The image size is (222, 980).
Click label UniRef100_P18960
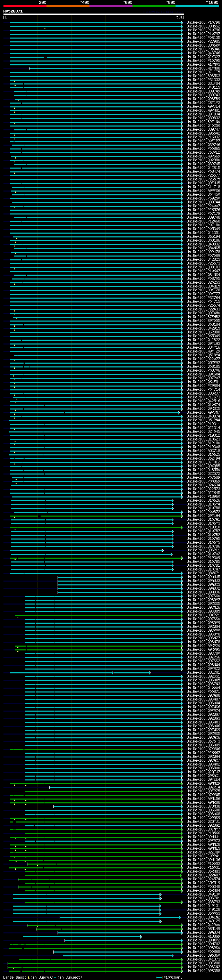[203, 496]
